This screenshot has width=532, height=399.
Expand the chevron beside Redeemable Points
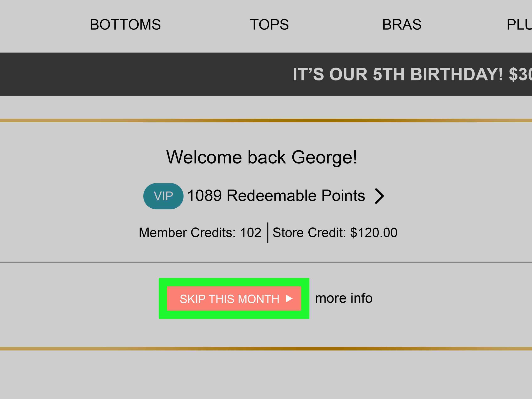click(379, 196)
